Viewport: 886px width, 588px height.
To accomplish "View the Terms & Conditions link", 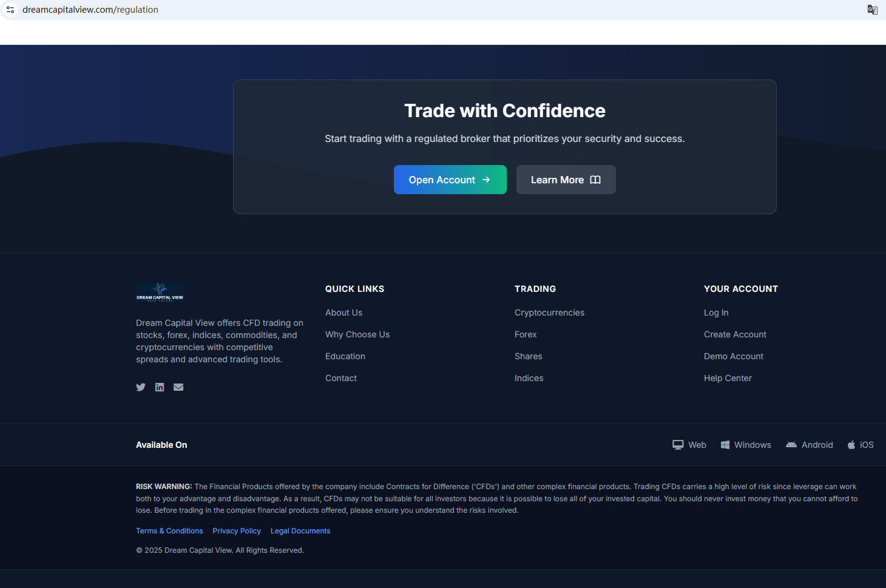I will 169,531.
